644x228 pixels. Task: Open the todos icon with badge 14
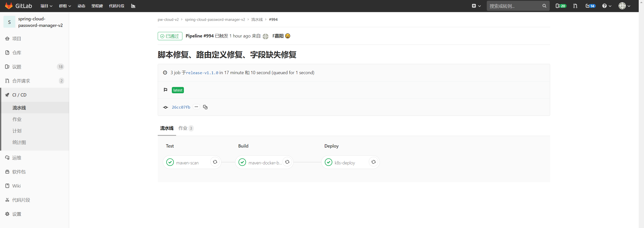(590, 6)
